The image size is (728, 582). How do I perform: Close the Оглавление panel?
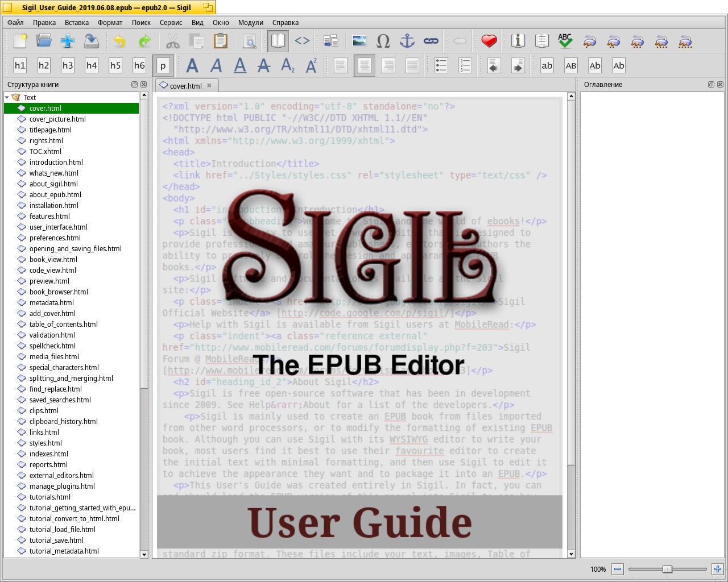point(720,84)
